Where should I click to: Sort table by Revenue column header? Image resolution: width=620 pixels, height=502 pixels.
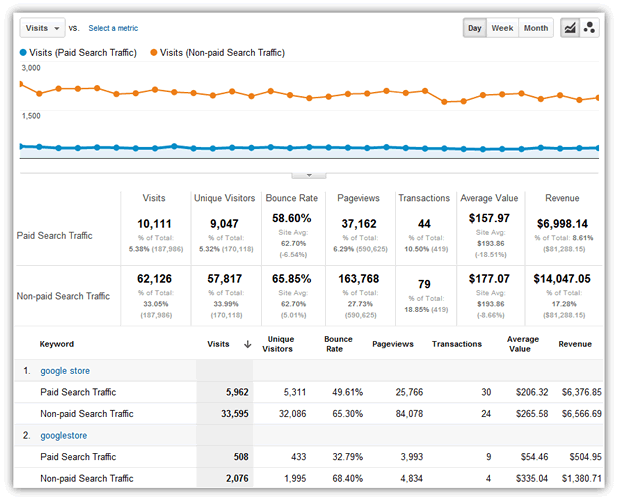click(x=575, y=344)
